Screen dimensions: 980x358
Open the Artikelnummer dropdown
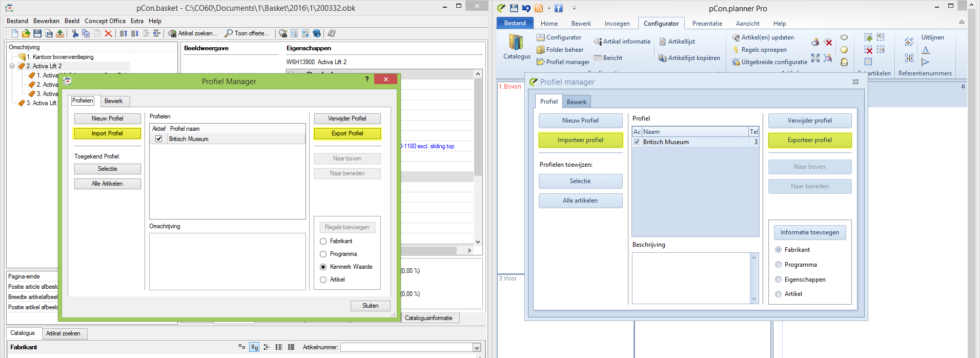pos(477,347)
